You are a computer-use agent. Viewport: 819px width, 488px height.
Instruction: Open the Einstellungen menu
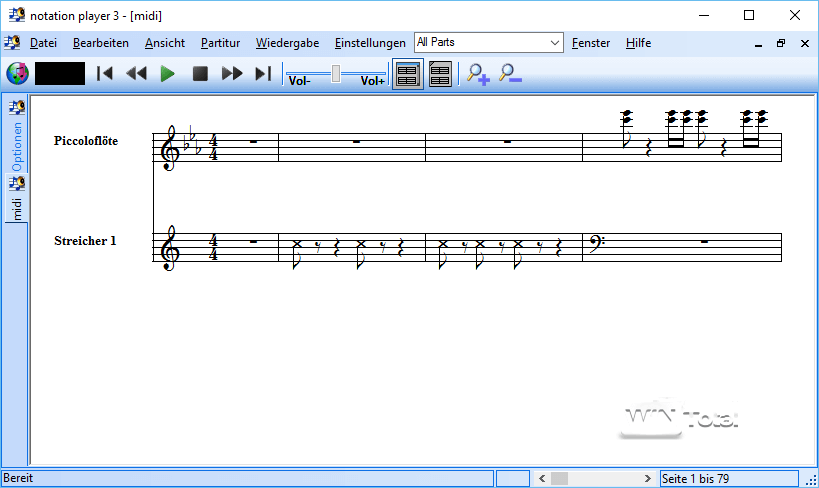click(370, 43)
